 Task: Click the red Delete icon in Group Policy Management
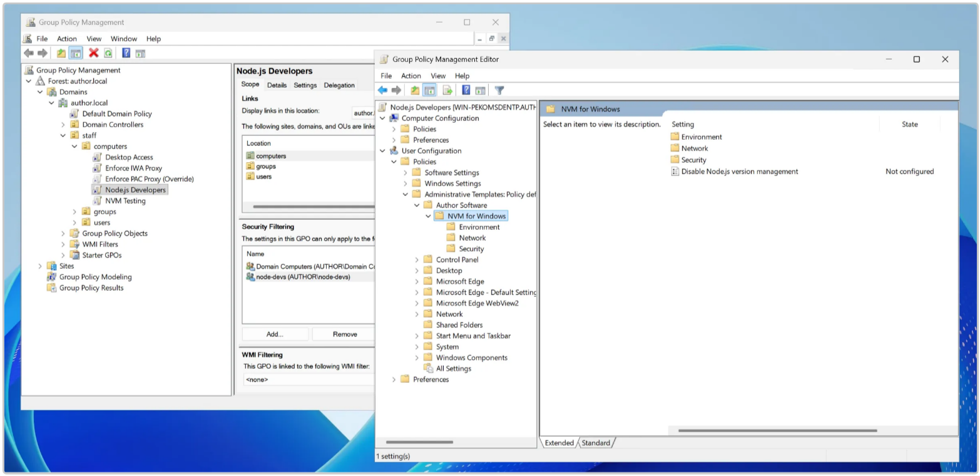(93, 53)
